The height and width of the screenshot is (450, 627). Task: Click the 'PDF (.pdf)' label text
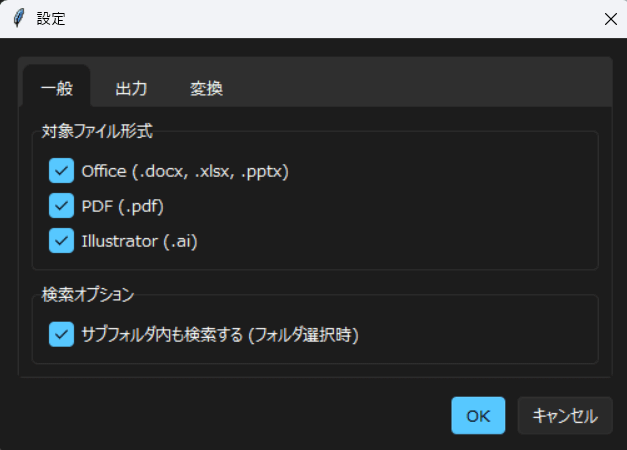[x=122, y=206]
